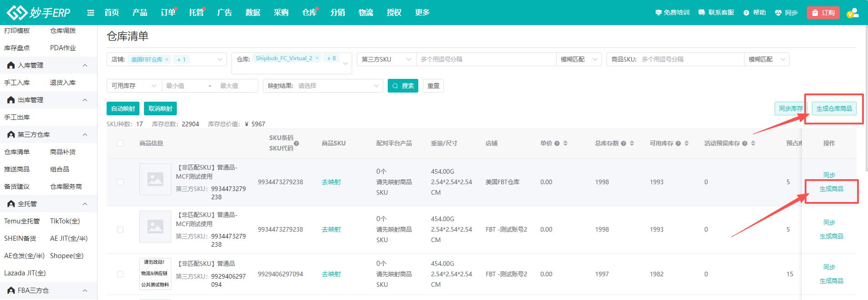Click the hamburger menu collapse icon
Screen dimensions: 868x300
[x=91, y=13]
